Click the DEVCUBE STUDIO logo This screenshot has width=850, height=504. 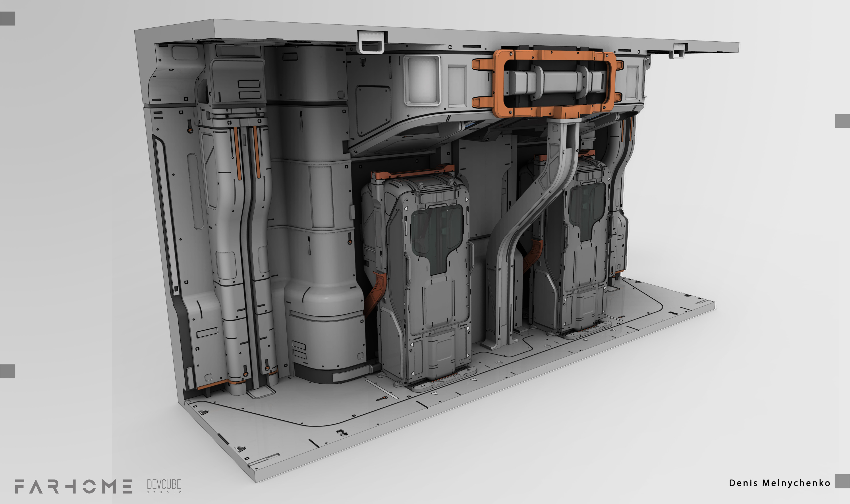164,486
